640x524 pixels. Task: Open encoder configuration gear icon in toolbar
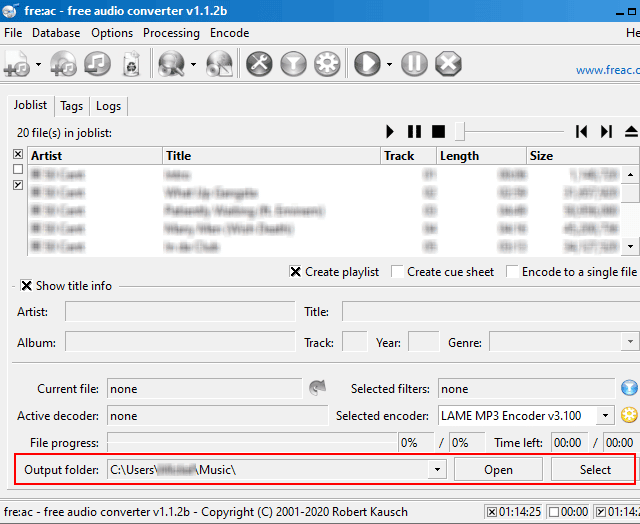[x=327, y=64]
